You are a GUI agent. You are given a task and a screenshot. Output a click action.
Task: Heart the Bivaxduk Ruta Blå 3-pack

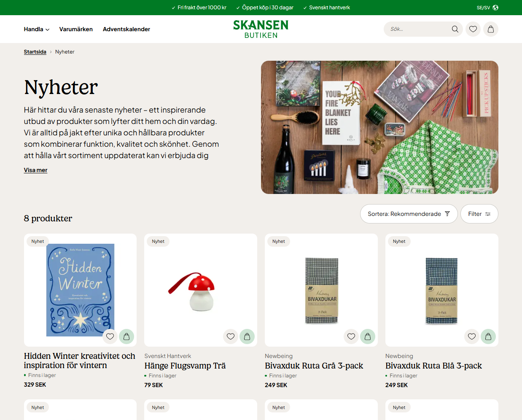coord(472,337)
